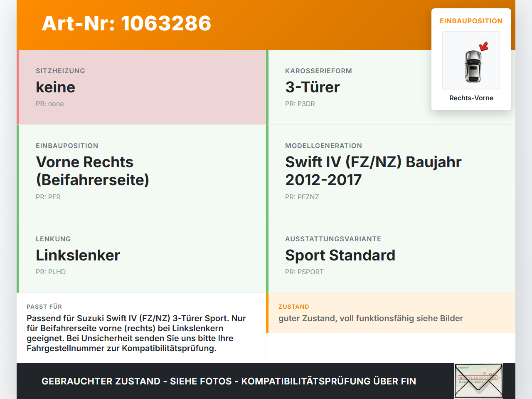Click the 'keine' seat heating value
The image size is (532, 399).
[x=55, y=87]
